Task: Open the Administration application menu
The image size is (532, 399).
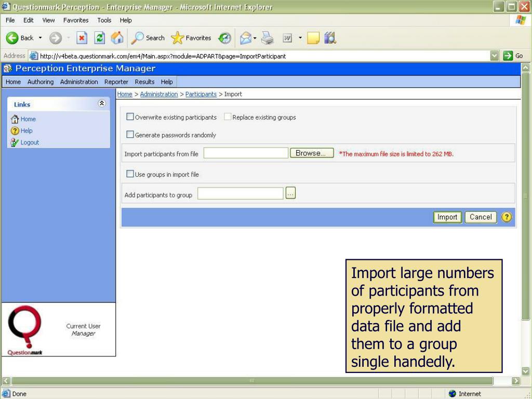Action: (x=79, y=82)
